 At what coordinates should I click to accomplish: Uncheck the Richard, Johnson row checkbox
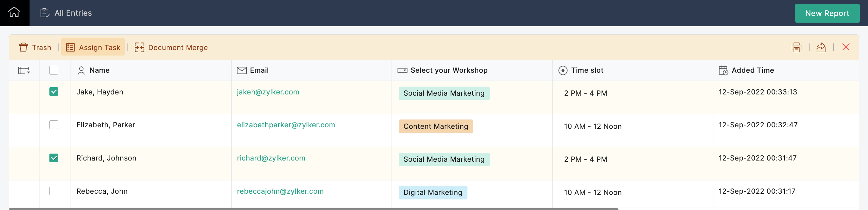click(54, 158)
